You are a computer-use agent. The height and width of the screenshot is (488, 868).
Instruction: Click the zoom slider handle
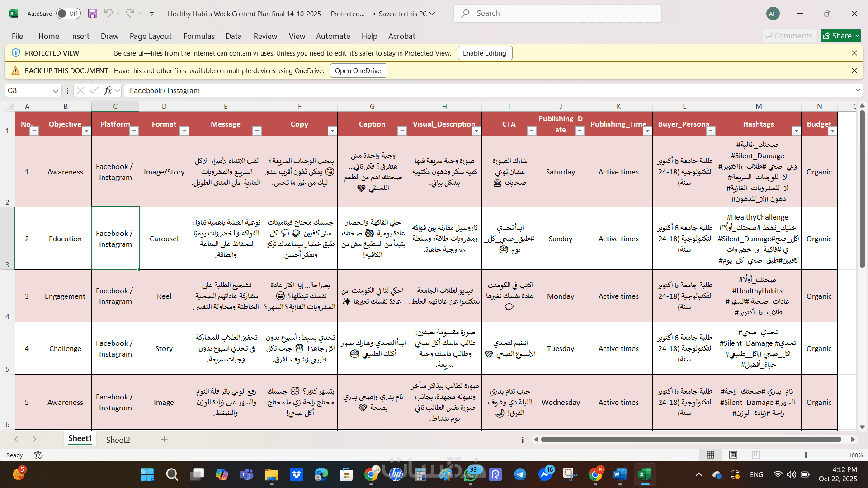(806, 455)
